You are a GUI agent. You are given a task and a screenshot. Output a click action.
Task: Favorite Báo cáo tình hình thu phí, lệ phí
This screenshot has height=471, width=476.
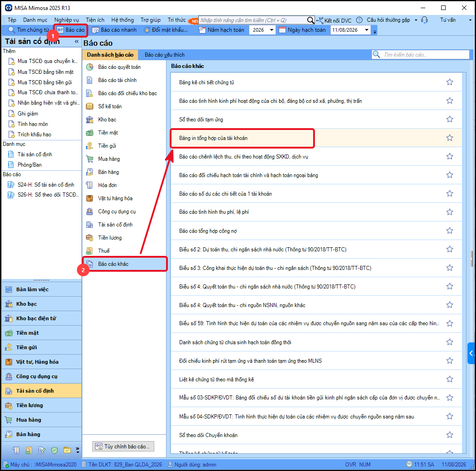[450, 212]
